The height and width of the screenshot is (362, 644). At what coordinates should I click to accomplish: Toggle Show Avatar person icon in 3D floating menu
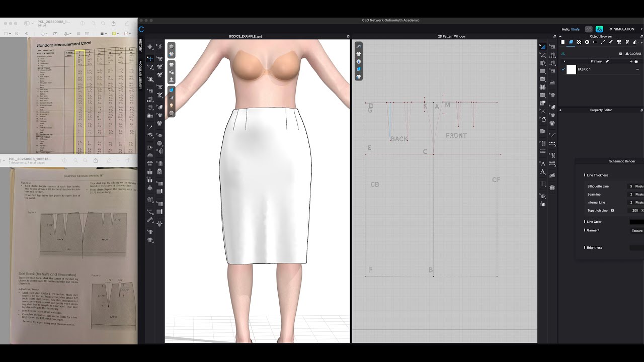tap(171, 79)
